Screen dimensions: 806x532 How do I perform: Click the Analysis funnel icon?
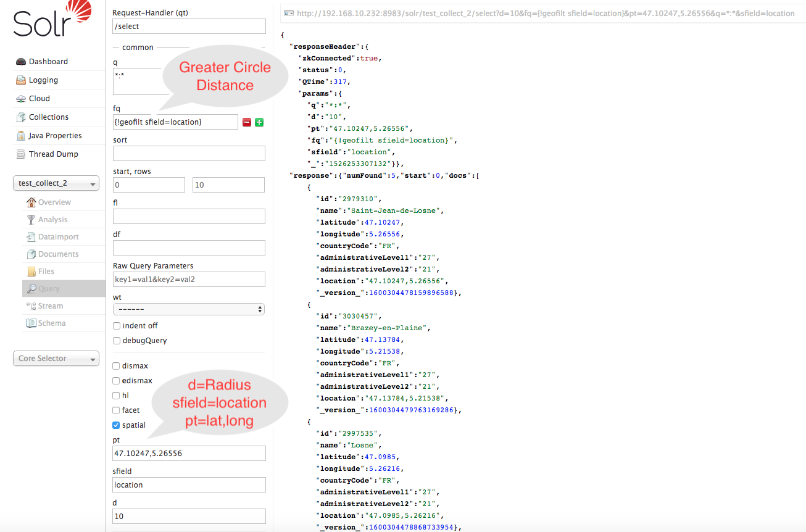tap(31, 220)
